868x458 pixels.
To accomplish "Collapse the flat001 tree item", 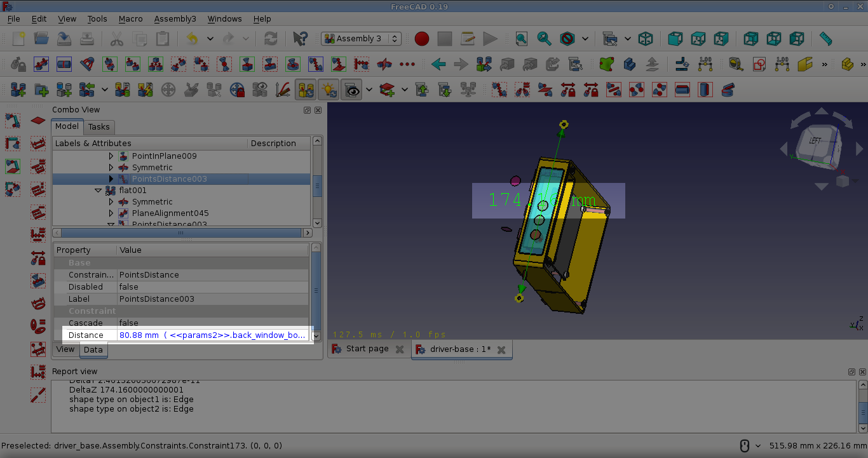I will (98, 190).
